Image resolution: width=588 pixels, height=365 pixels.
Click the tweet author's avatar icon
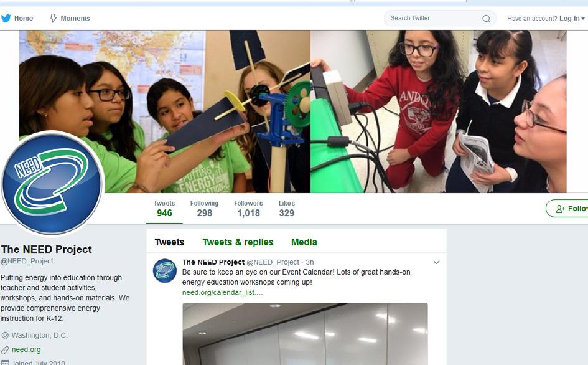click(165, 270)
